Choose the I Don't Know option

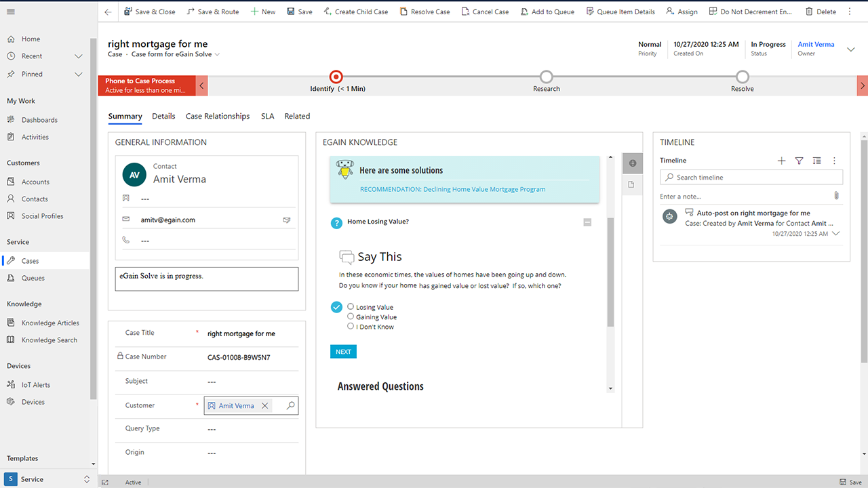pos(351,326)
